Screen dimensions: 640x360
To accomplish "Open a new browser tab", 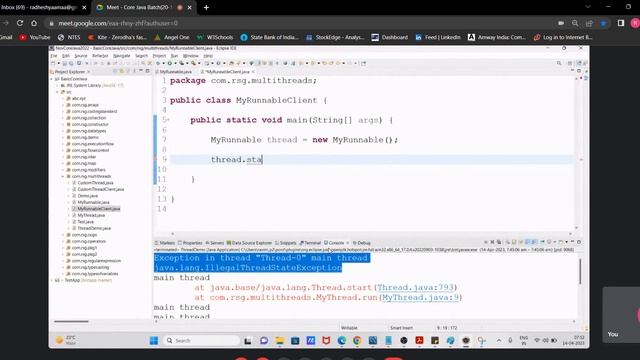I will point(206,7).
